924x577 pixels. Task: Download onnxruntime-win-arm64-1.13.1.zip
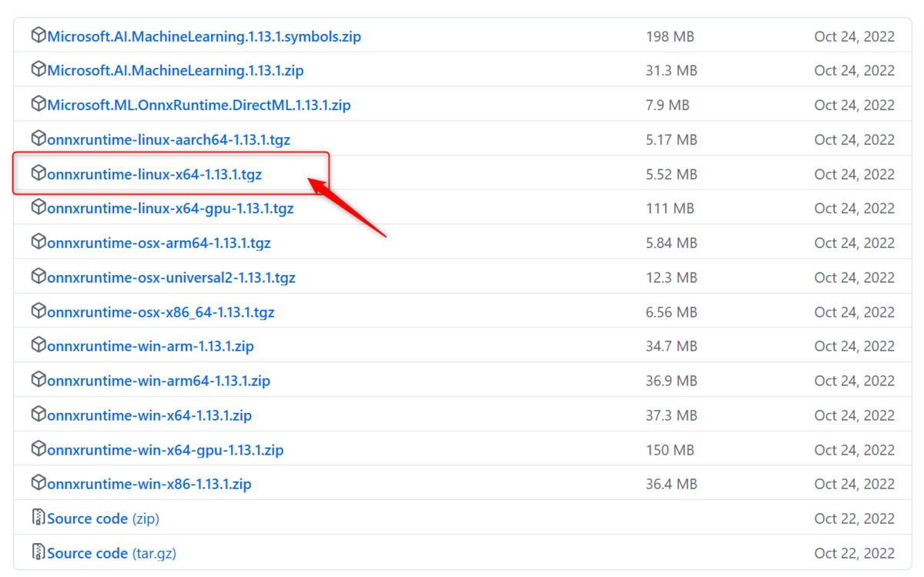pyautogui.click(x=159, y=381)
